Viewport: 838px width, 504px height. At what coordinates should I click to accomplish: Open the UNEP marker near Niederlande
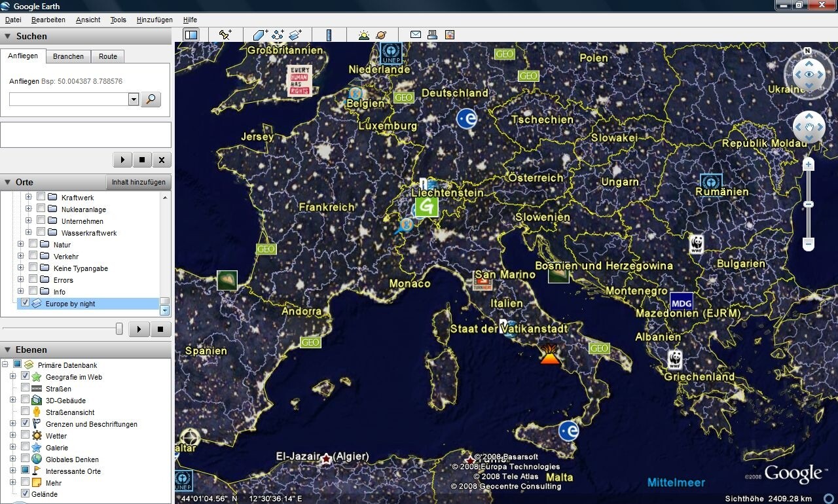coord(391,54)
